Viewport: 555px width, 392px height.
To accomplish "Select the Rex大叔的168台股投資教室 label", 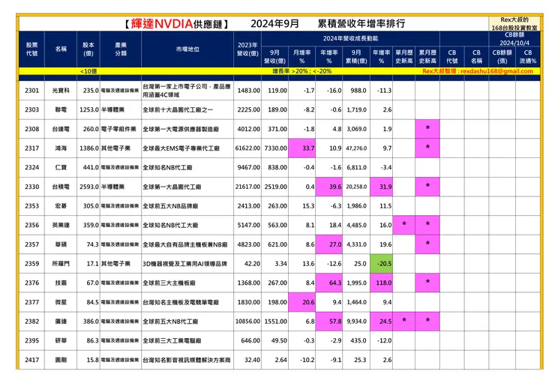I will (x=514, y=24).
